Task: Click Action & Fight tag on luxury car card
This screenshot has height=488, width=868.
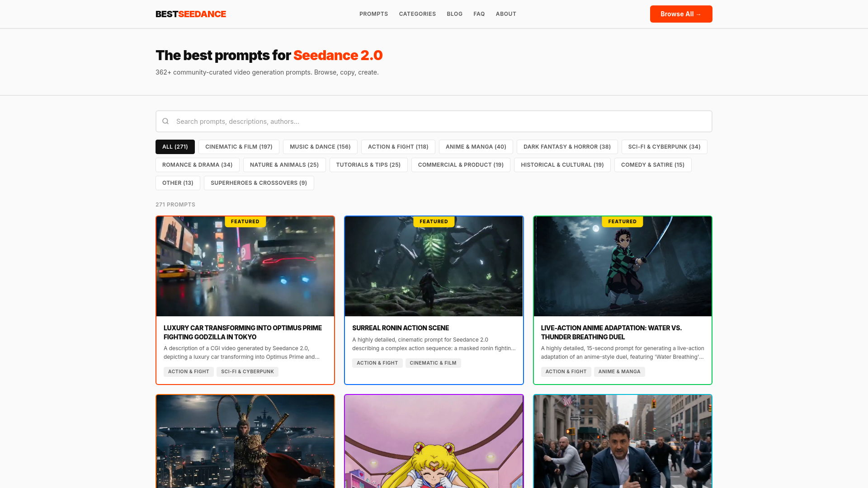Action: tap(189, 371)
